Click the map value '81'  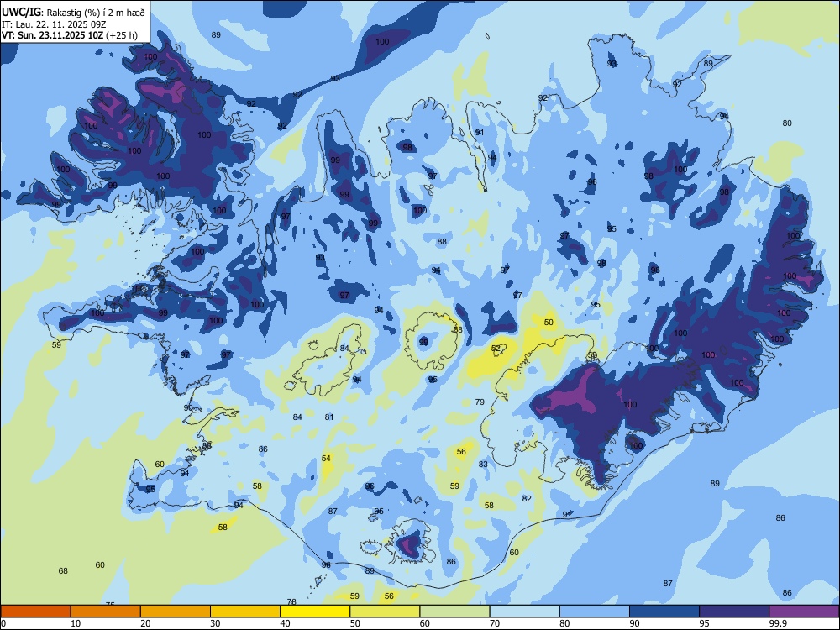click(329, 417)
